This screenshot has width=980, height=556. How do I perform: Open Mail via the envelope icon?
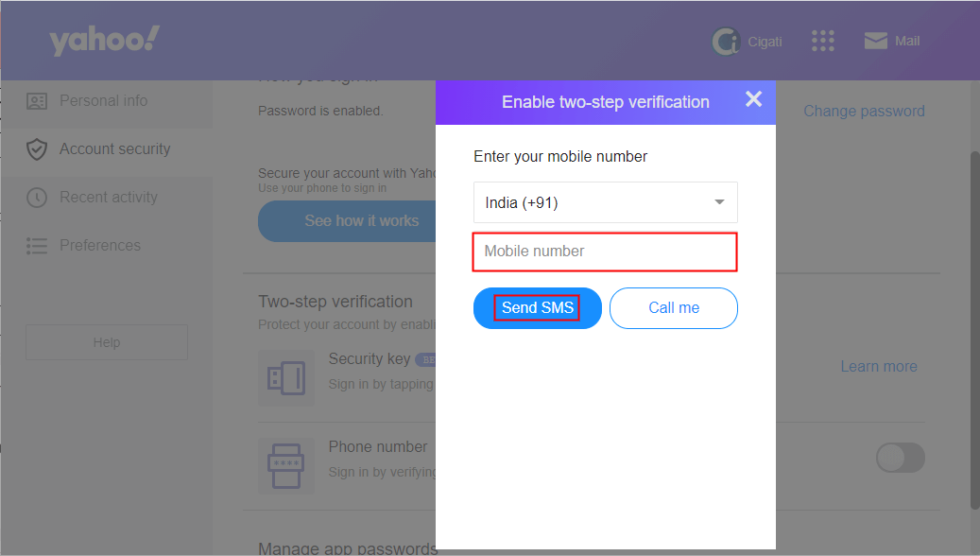click(873, 41)
